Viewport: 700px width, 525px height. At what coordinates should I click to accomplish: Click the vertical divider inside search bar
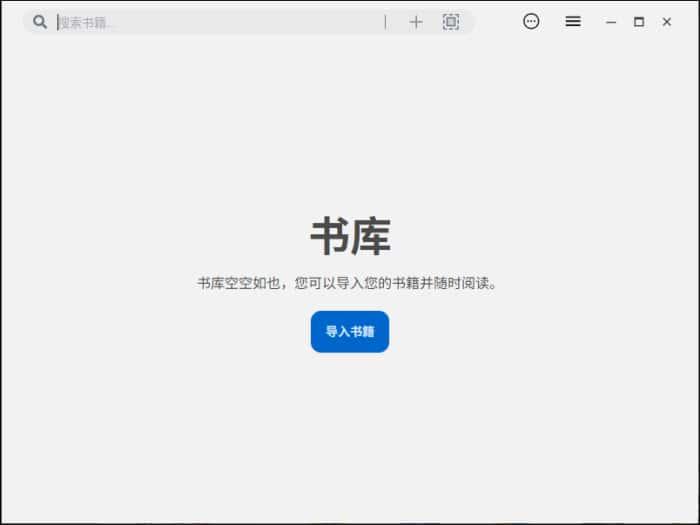tap(385, 22)
